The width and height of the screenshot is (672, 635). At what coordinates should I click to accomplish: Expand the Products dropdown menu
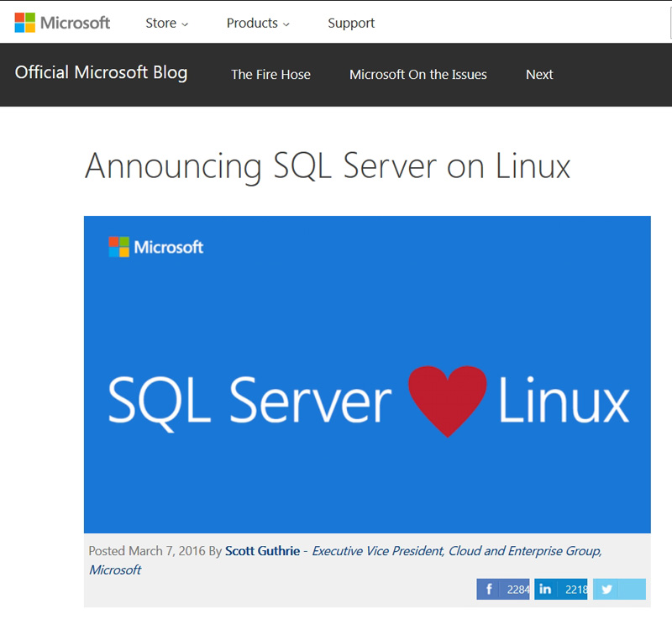pos(258,24)
